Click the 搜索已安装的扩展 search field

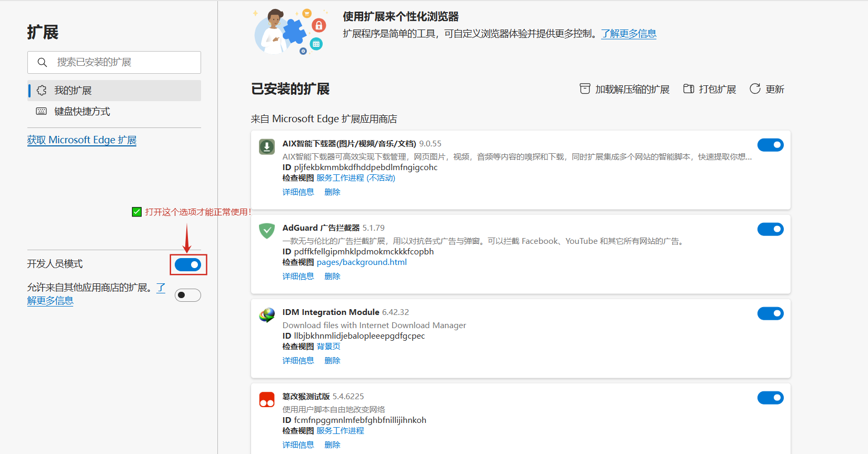pos(124,63)
